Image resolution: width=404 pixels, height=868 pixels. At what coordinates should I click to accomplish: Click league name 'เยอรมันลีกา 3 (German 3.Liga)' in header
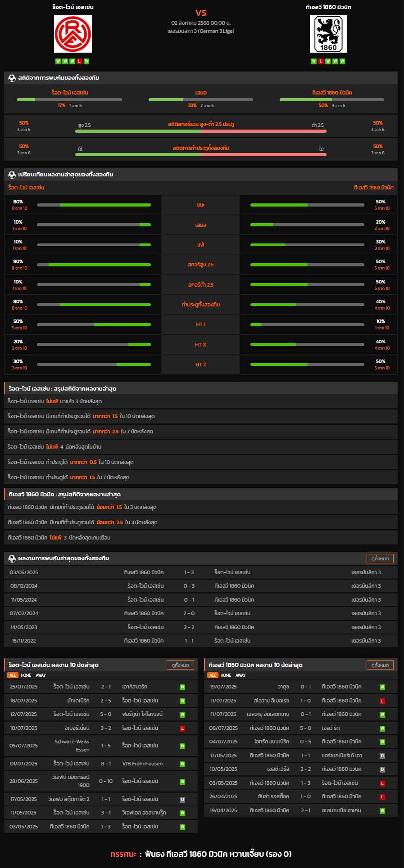(x=201, y=31)
